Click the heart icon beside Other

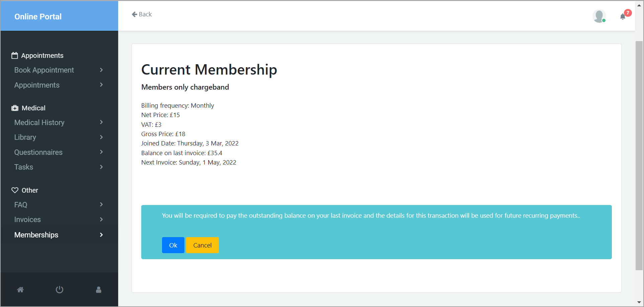pos(15,190)
